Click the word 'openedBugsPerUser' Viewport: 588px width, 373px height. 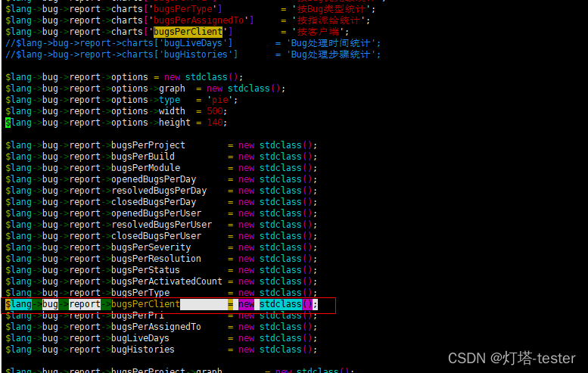[156, 213]
